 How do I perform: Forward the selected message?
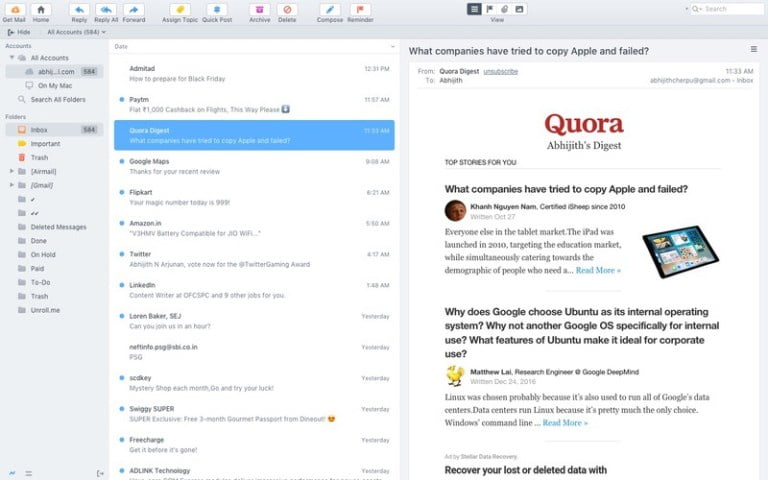pos(133,9)
